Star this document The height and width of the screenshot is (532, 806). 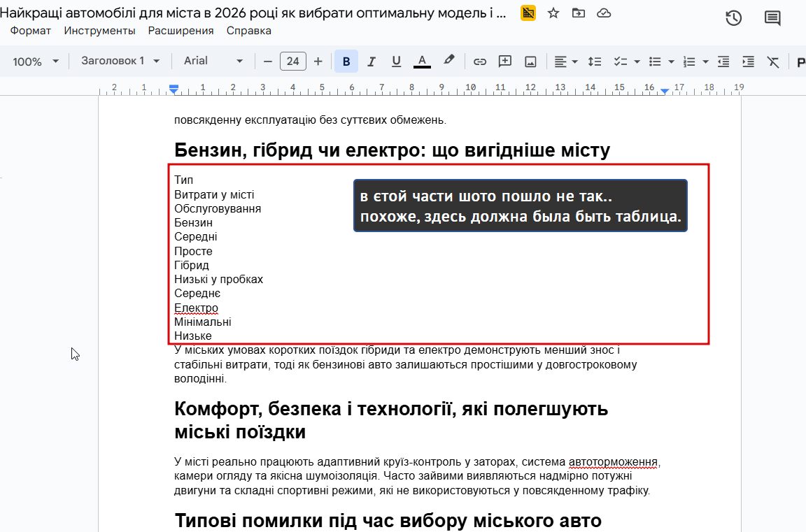coord(553,13)
